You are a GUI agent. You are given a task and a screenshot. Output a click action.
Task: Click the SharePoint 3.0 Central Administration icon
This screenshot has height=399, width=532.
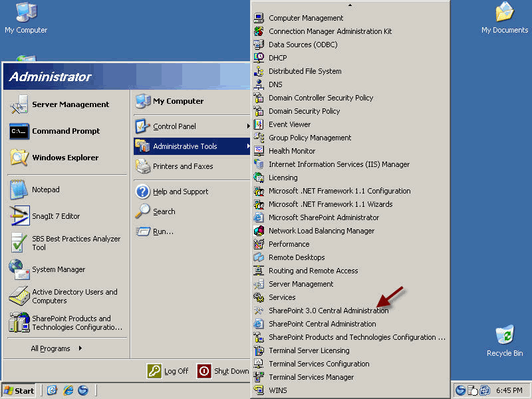click(x=259, y=311)
